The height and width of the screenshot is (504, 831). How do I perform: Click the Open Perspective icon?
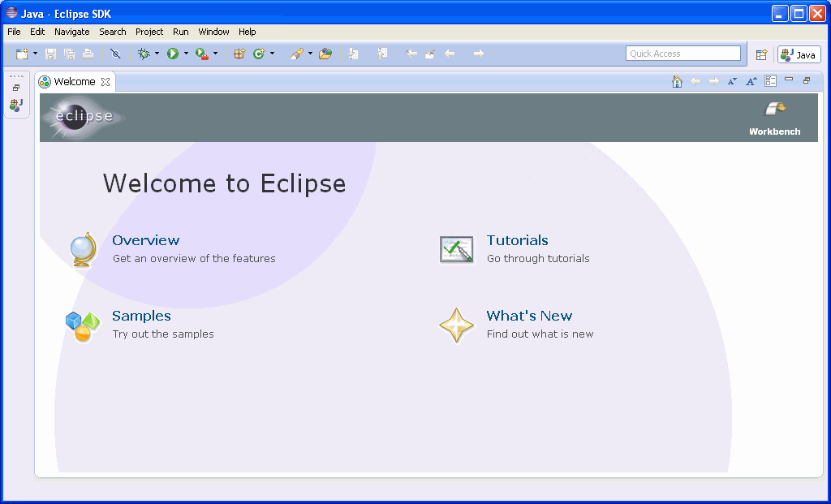click(x=761, y=54)
